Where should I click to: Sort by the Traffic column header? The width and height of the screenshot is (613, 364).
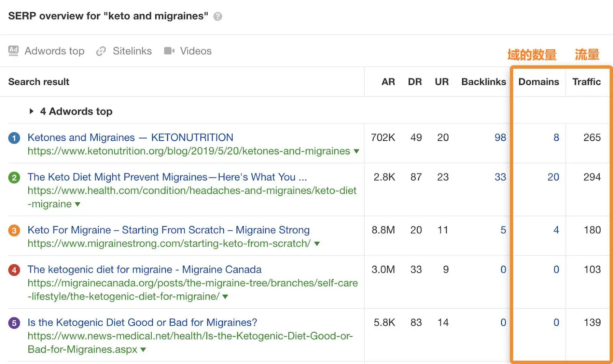[x=586, y=82]
